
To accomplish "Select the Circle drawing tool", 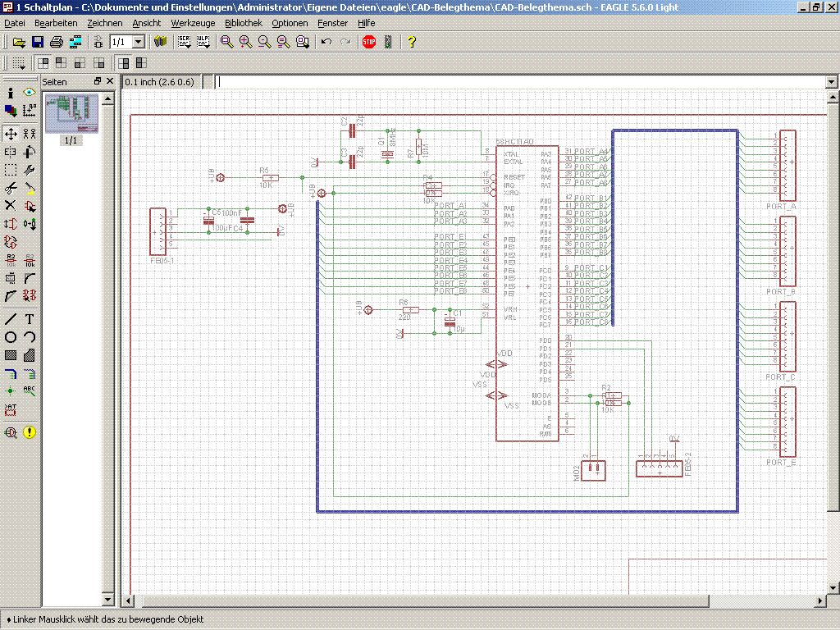I will click(11, 336).
